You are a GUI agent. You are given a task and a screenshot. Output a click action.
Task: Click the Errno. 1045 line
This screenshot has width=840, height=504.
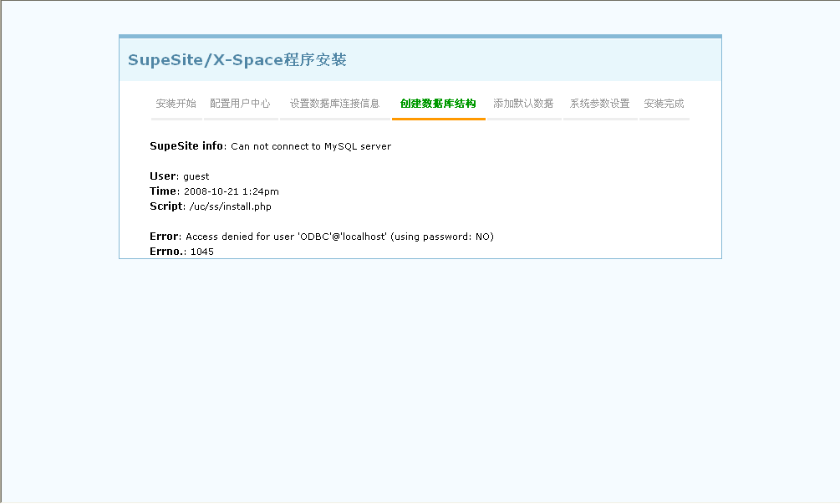pyautogui.click(x=181, y=252)
